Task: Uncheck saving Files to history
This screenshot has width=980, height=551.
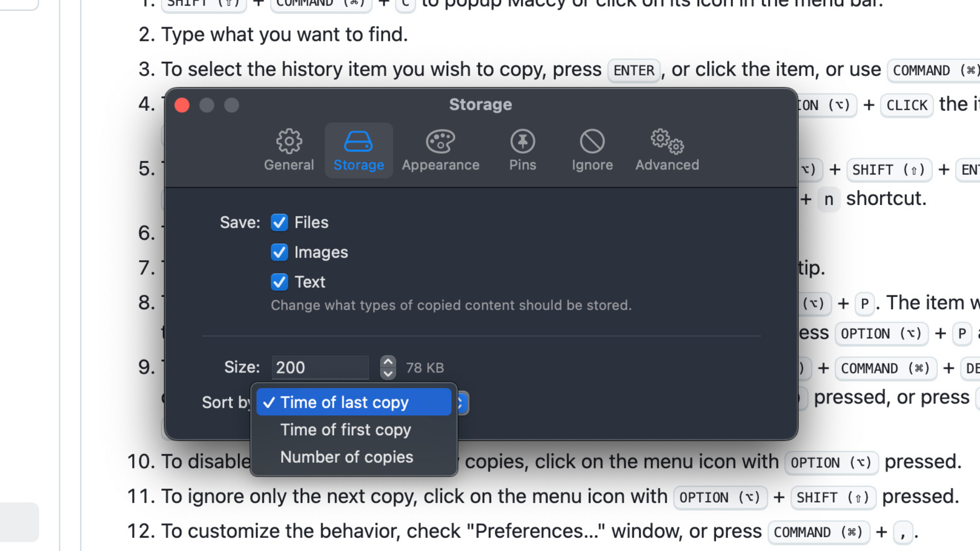Action: coord(279,222)
